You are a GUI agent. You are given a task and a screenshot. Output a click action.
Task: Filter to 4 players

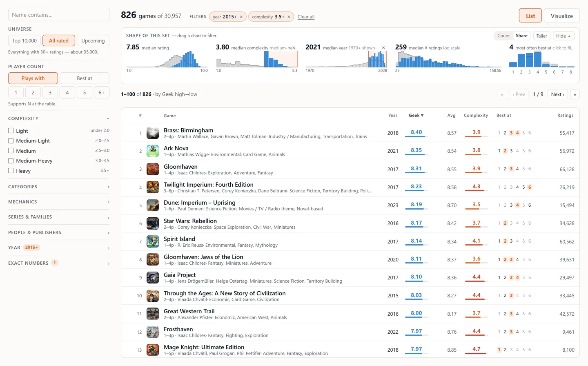coord(67,92)
